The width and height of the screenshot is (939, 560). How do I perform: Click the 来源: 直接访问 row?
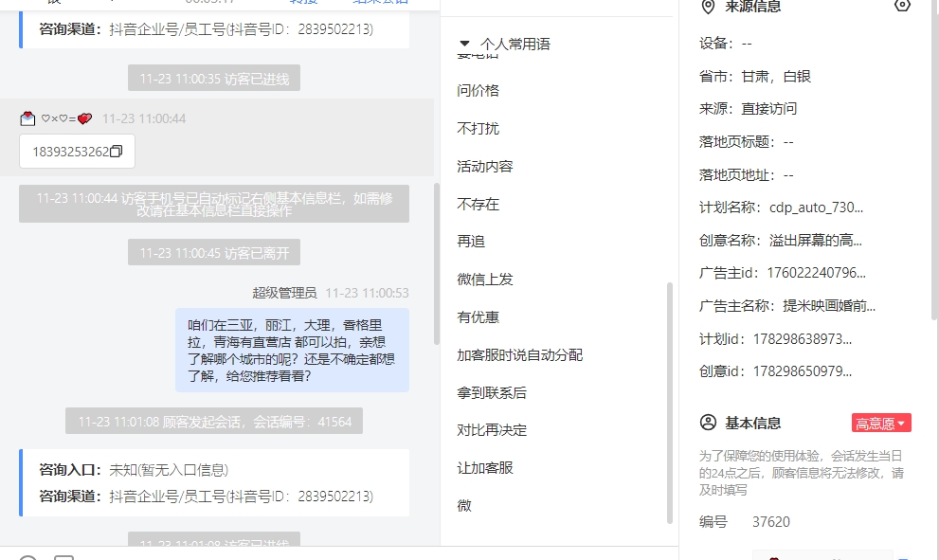[748, 108]
